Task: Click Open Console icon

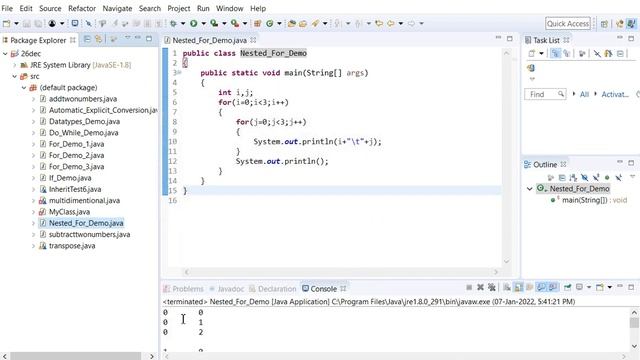Action: tap(600, 287)
